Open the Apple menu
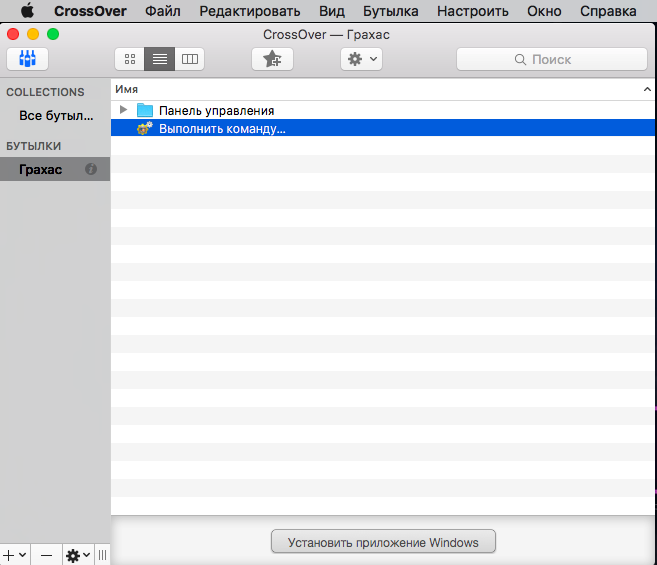The image size is (657, 565). point(28,11)
